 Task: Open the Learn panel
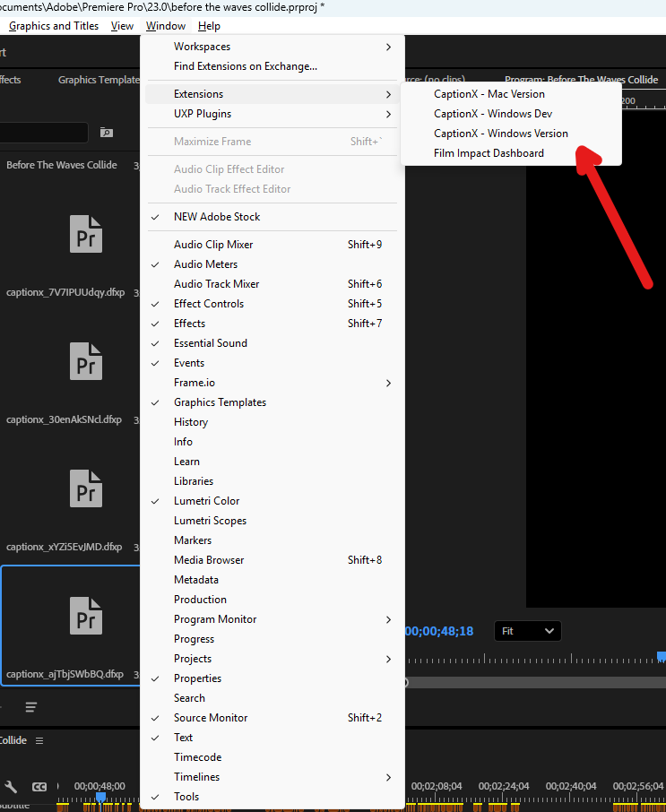pos(272,462)
